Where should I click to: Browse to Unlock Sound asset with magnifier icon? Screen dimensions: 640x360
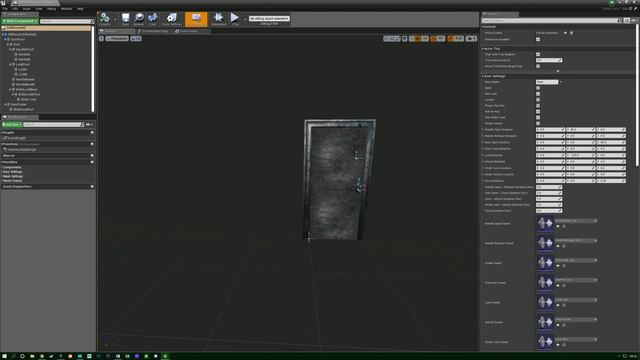[564, 325]
